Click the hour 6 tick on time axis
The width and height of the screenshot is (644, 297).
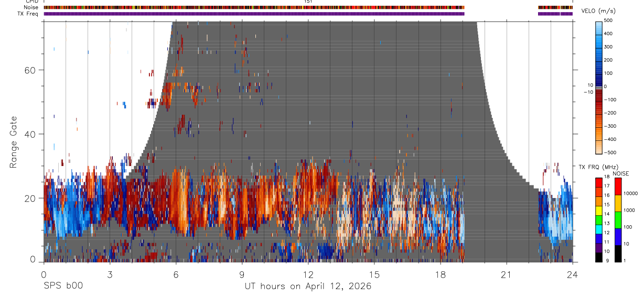(x=176, y=274)
